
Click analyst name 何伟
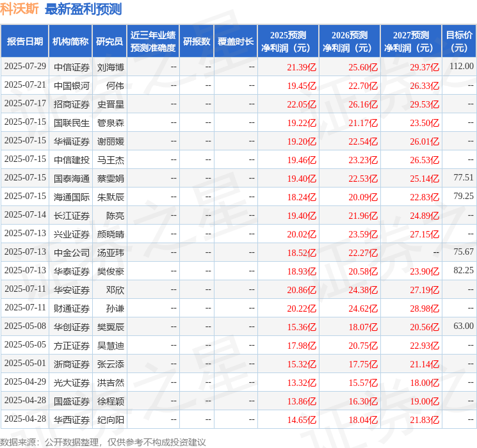click(x=115, y=86)
